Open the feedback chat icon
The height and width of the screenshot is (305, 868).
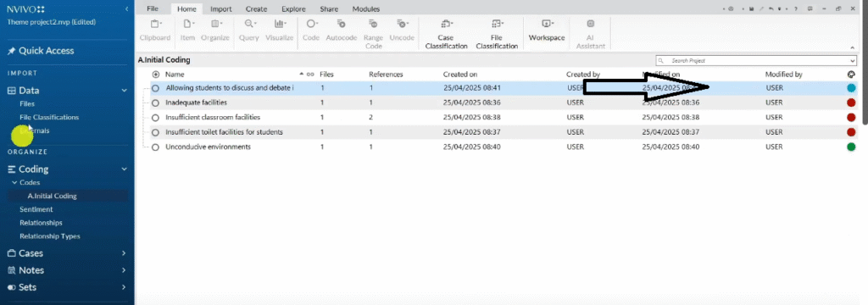tap(810, 8)
